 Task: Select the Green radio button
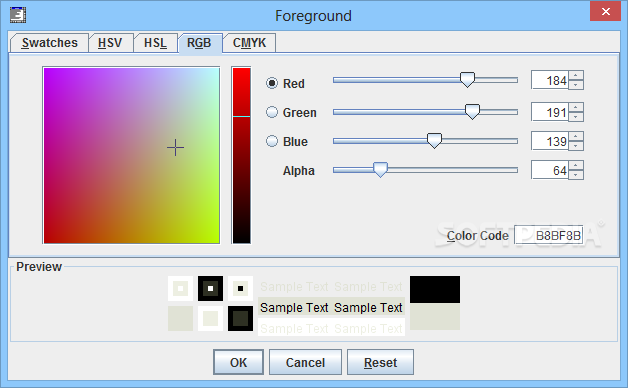(272, 112)
